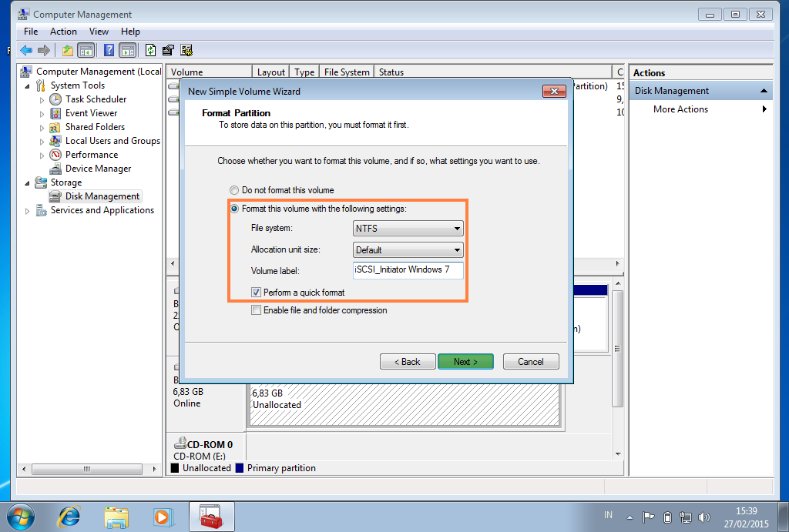
Task: Open Windows Explorer folder on taskbar
Action: pyautogui.click(x=116, y=517)
